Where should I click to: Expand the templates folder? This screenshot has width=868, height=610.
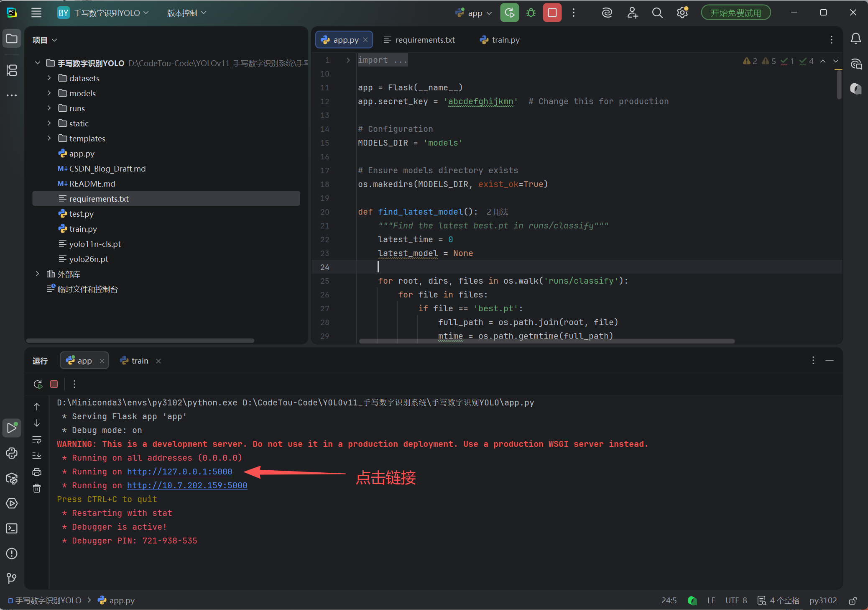point(49,138)
